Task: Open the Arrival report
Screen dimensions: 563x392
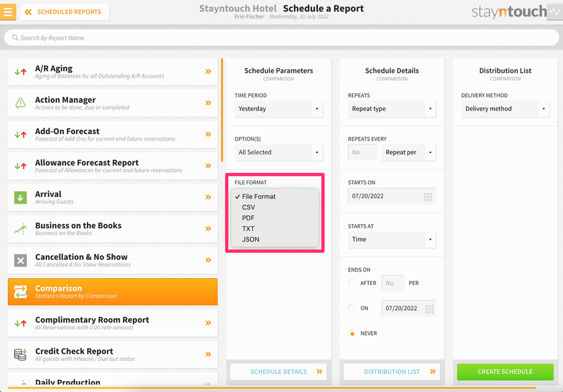Action: tap(113, 198)
